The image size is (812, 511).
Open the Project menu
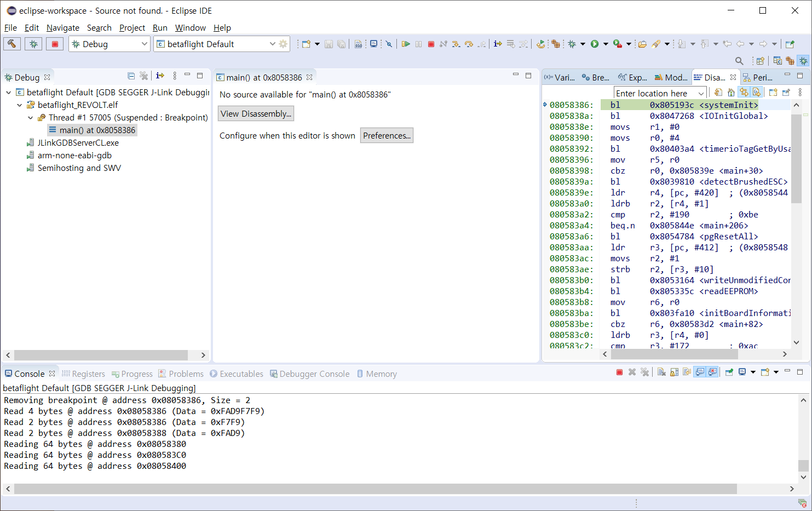[x=133, y=27]
